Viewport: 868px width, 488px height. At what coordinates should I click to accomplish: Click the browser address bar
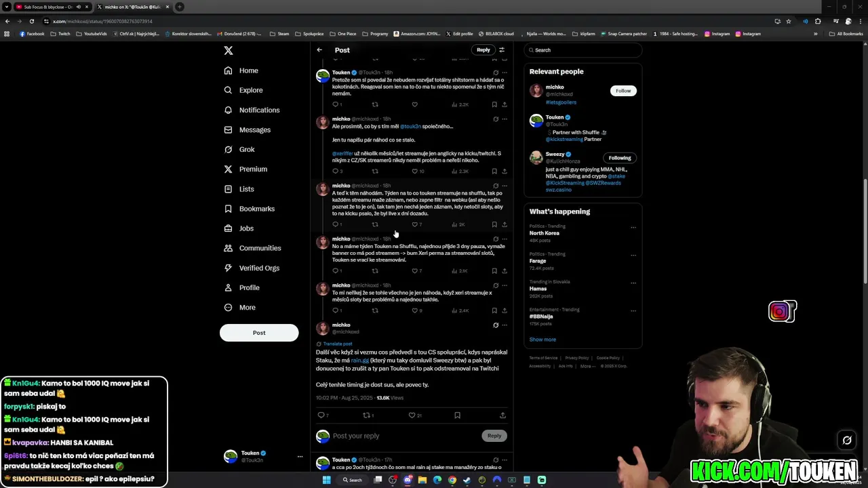407,21
